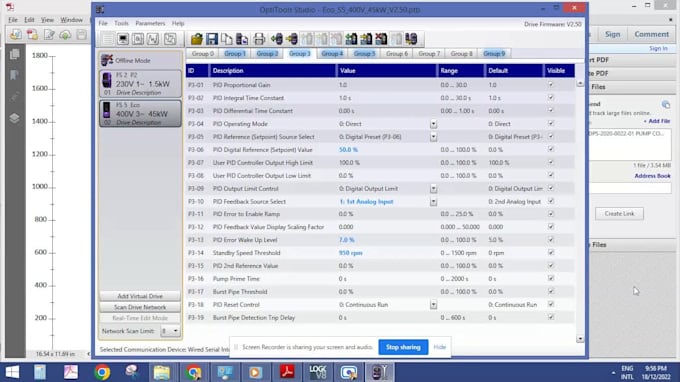The image size is (680, 382).
Task: Click Scan Drive Network button
Action: coord(140,307)
